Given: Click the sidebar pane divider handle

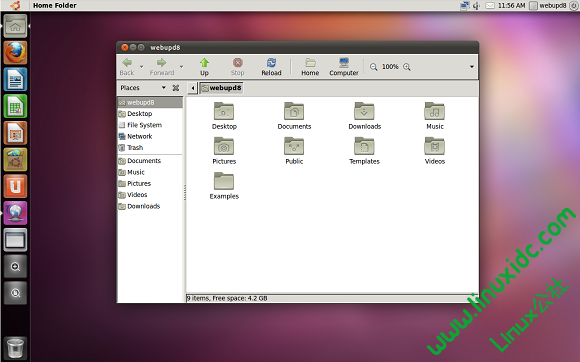Looking at the screenshot, I should click(185, 192).
